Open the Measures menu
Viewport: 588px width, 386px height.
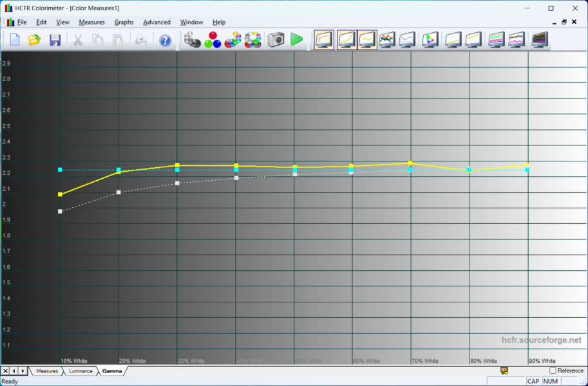pos(91,22)
